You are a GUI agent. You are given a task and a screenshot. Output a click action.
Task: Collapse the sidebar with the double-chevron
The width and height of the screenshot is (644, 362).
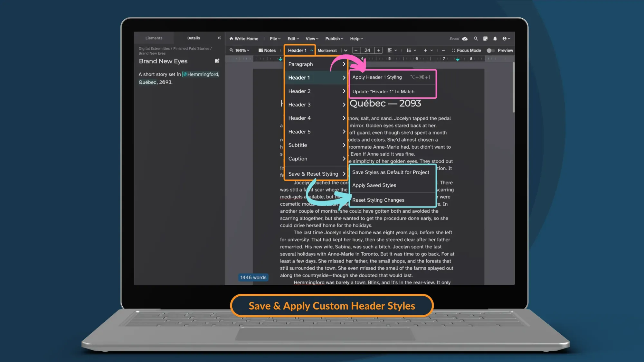219,38
